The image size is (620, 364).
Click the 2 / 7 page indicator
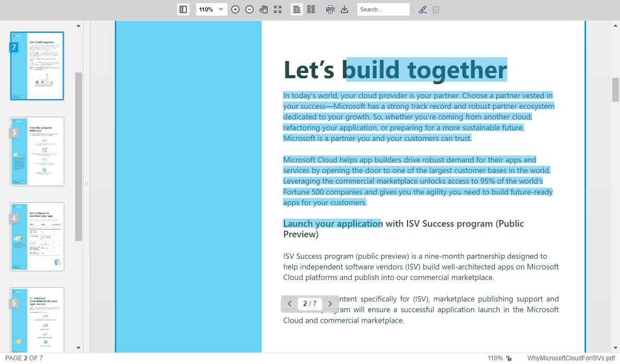click(309, 304)
